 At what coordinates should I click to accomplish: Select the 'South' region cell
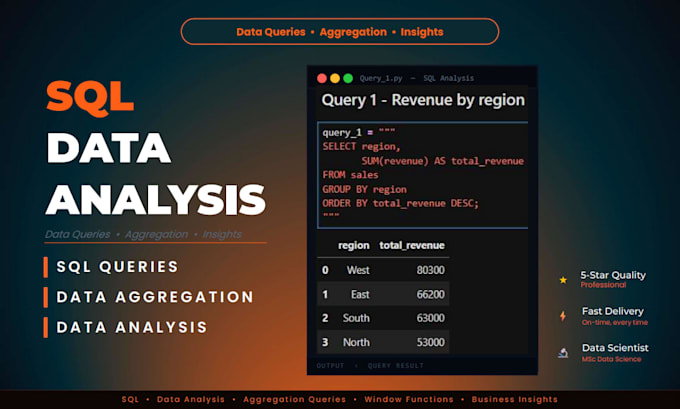[x=356, y=318]
